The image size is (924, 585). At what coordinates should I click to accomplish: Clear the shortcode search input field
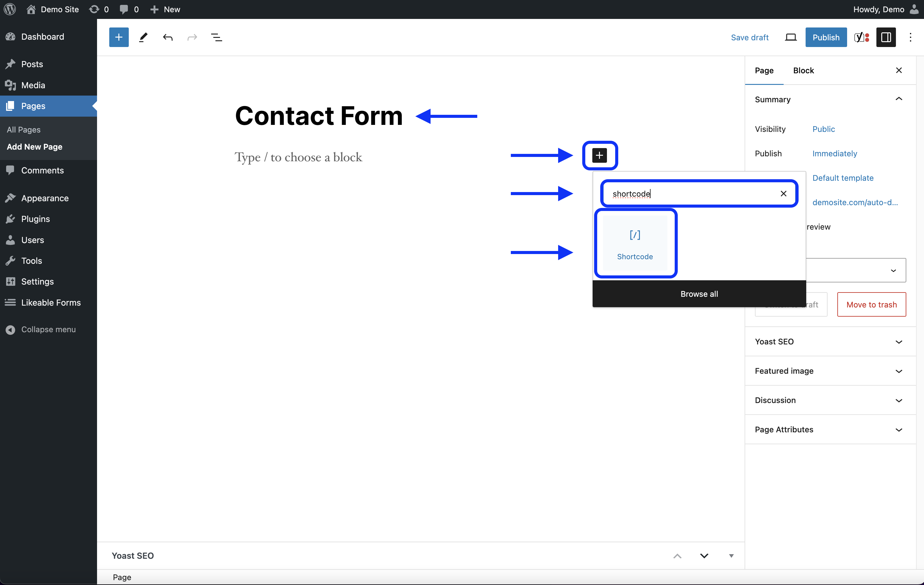coord(783,194)
